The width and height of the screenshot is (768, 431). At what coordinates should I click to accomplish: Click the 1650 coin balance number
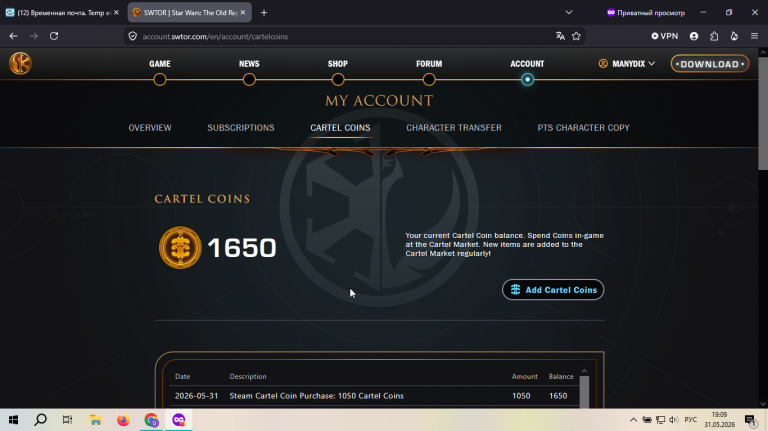(242, 248)
